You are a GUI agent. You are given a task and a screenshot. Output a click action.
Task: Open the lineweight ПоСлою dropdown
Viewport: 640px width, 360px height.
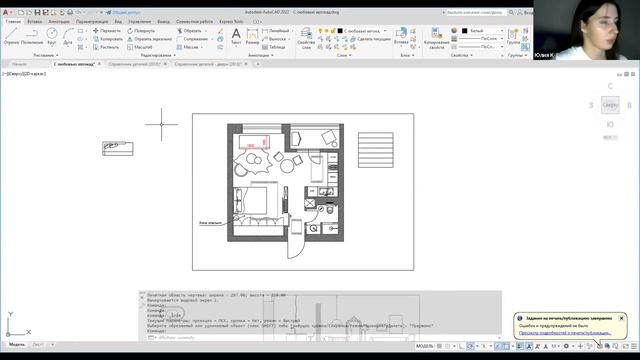(502, 39)
